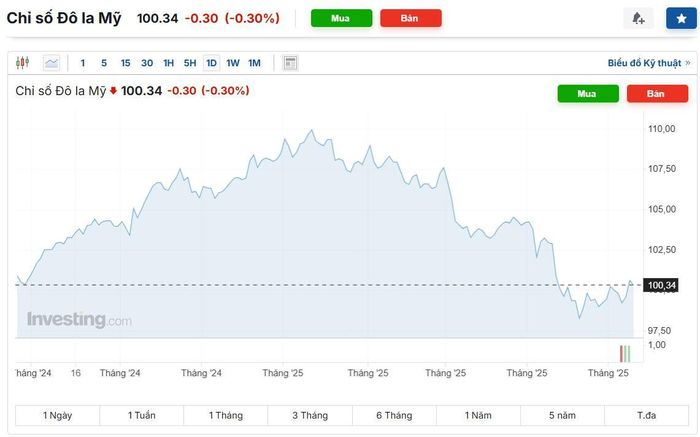700x437 pixels.
Task: Click the red down arrow beside Chỉ số Đô la Mỹ
Action: coord(113,91)
